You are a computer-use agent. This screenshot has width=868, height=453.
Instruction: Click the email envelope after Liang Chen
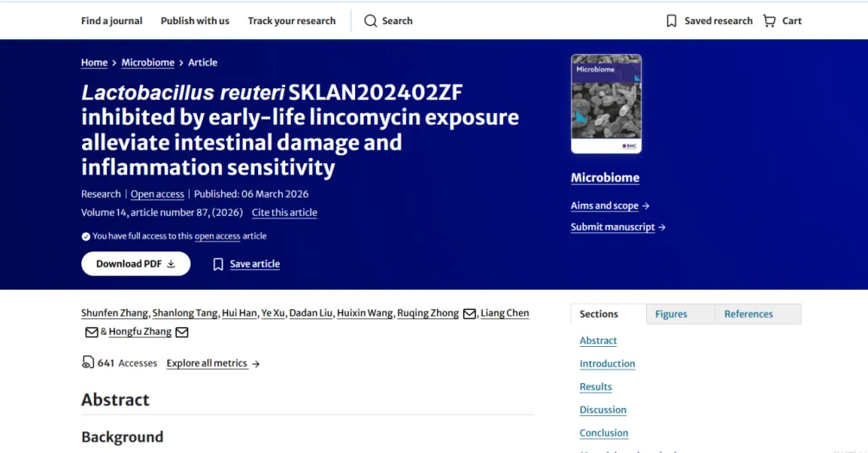pyautogui.click(x=92, y=332)
